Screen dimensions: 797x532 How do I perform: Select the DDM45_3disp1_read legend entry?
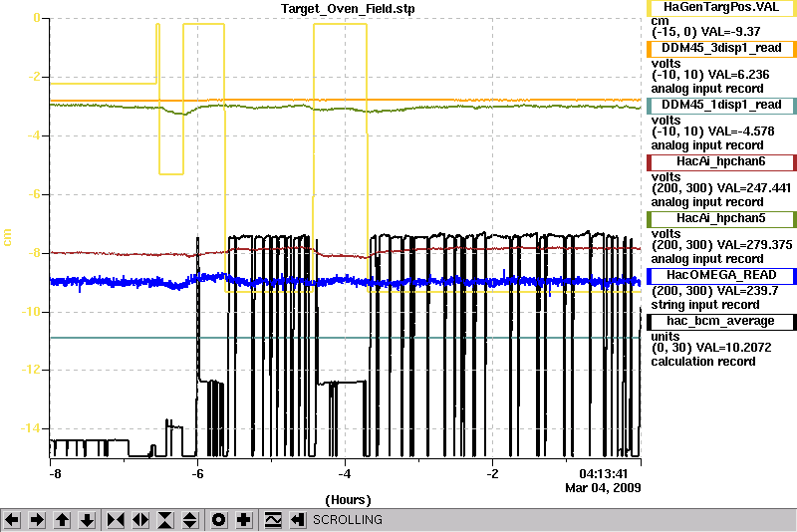click(721, 48)
